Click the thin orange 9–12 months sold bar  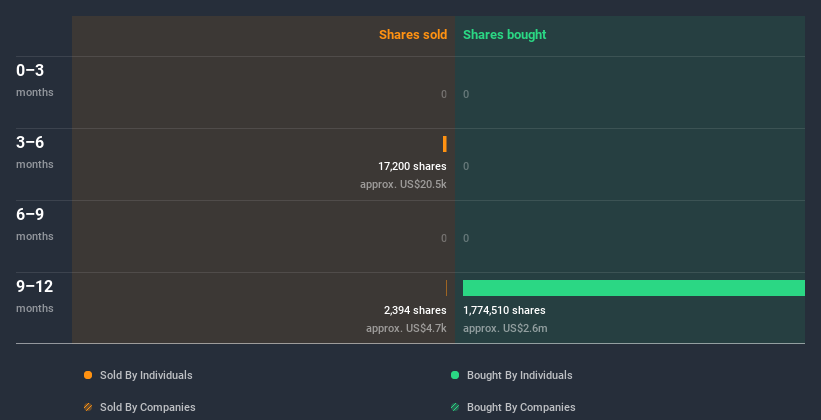tap(446, 288)
